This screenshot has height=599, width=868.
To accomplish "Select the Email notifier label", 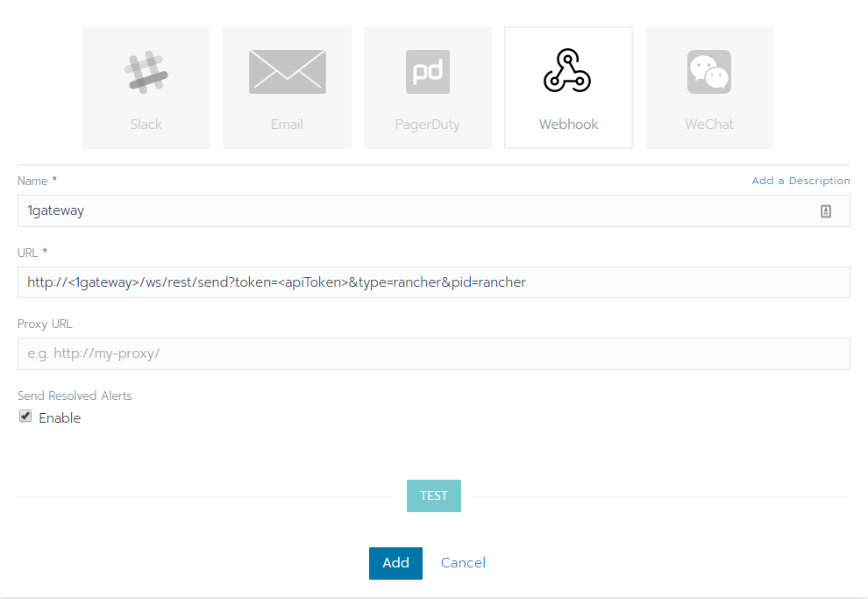I will point(287,125).
